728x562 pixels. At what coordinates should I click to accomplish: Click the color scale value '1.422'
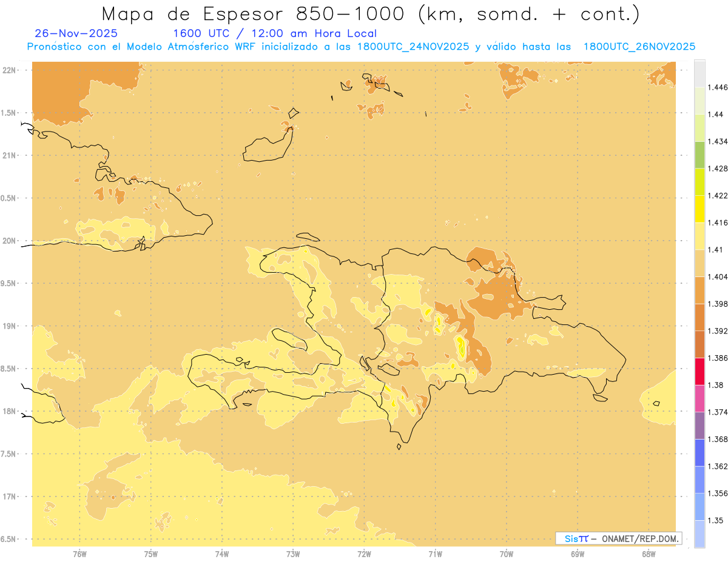point(718,195)
